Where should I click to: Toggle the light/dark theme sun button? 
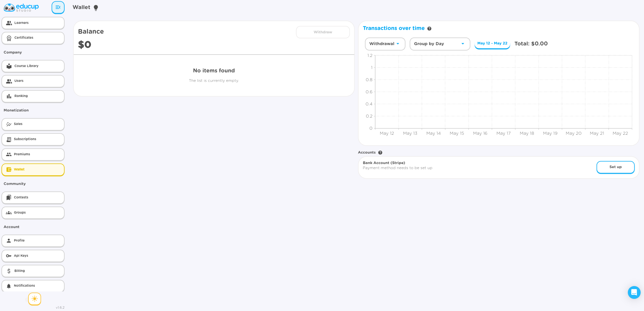35,299
